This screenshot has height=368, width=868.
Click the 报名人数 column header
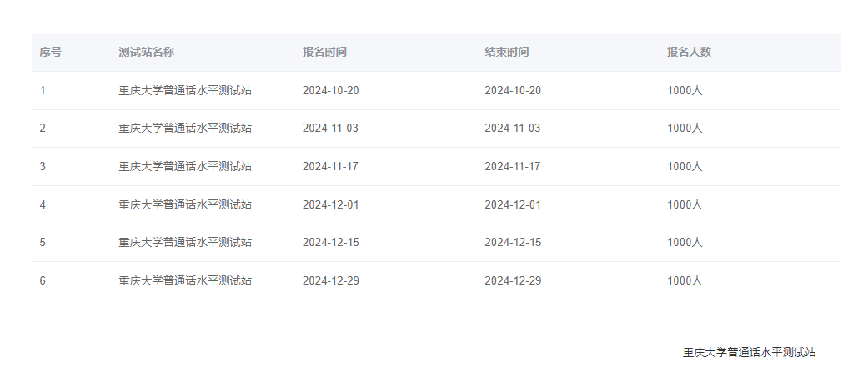pyautogui.click(x=689, y=52)
